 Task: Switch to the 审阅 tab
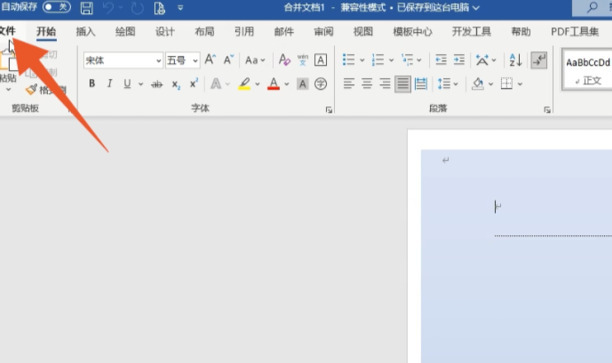[324, 31]
